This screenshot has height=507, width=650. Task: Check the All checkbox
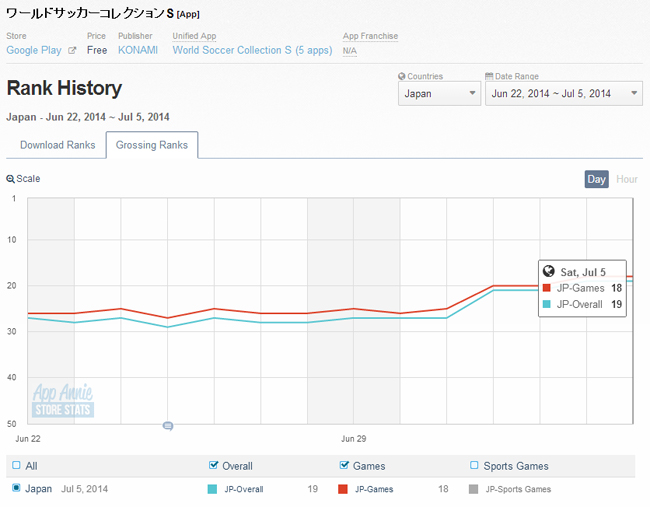pos(15,466)
